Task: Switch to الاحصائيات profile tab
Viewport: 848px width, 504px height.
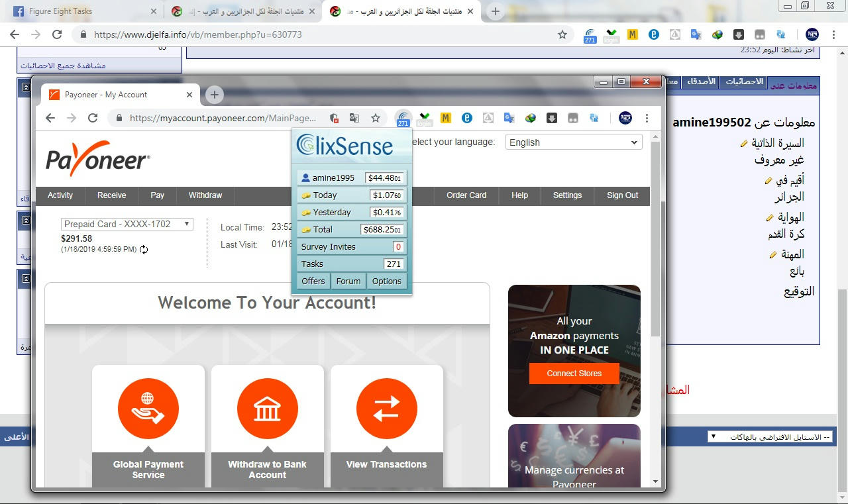Action: pyautogui.click(x=744, y=81)
